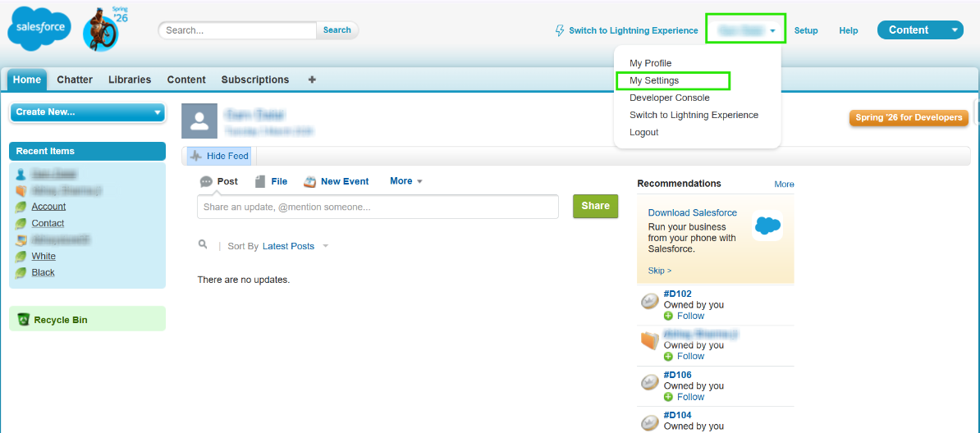Open the Account recent item
Screen dimensions: 980x433
pos(48,207)
